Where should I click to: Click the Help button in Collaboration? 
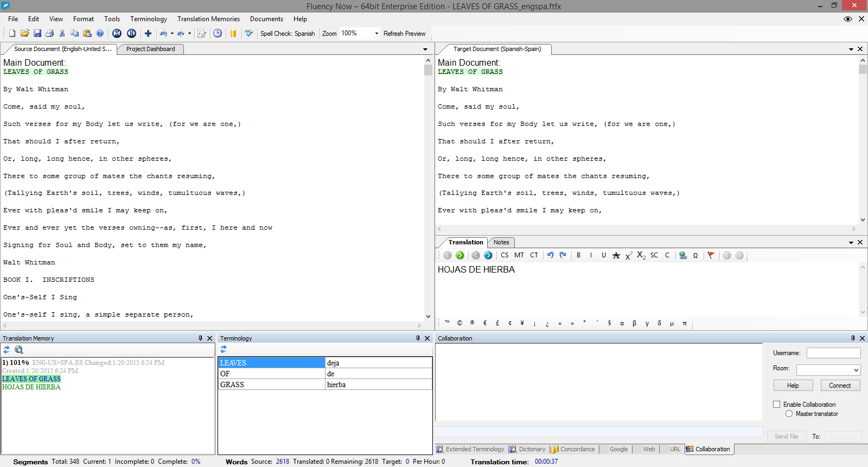793,386
